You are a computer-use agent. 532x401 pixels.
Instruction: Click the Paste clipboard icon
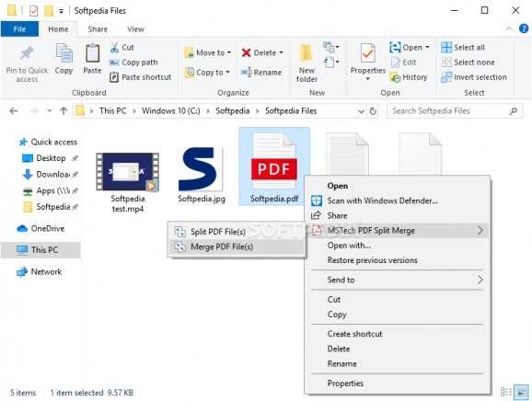(x=92, y=53)
